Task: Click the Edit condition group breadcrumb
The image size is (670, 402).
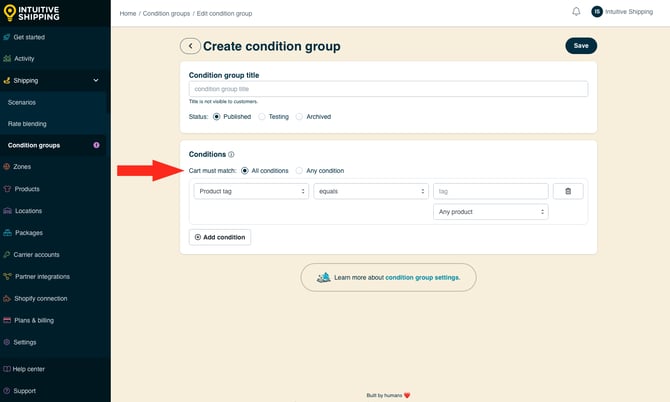Action: click(x=224, y=14)
